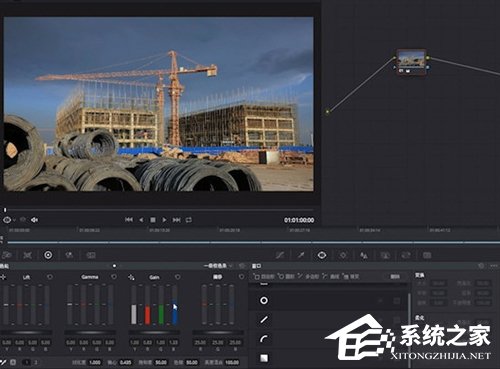The image size is (500, 369).
Task: Open the Color Wheels palette icon
Action: click(48, 255)
